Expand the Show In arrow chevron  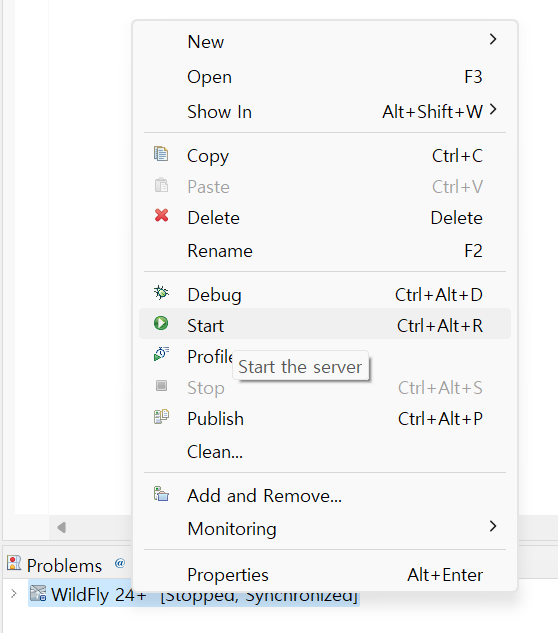pos(493,109)
